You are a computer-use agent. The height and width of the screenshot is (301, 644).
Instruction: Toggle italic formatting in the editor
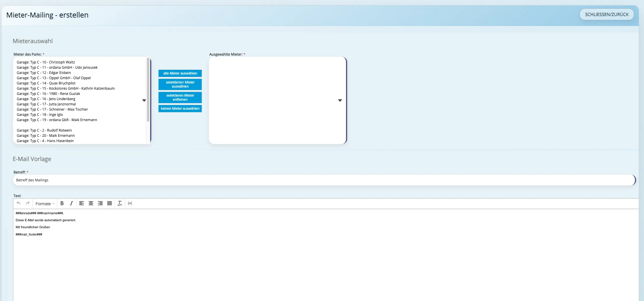[x=71, y=203]
